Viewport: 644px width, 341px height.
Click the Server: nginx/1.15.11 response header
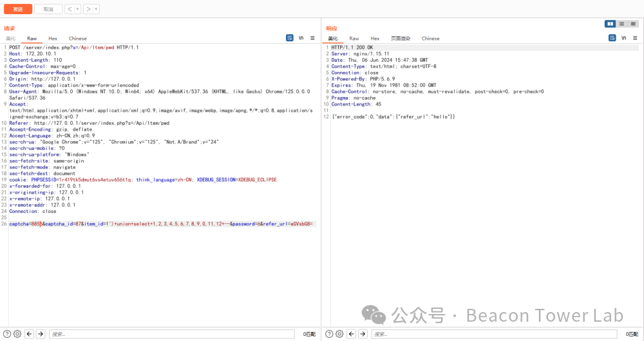(x=360, y=54)
